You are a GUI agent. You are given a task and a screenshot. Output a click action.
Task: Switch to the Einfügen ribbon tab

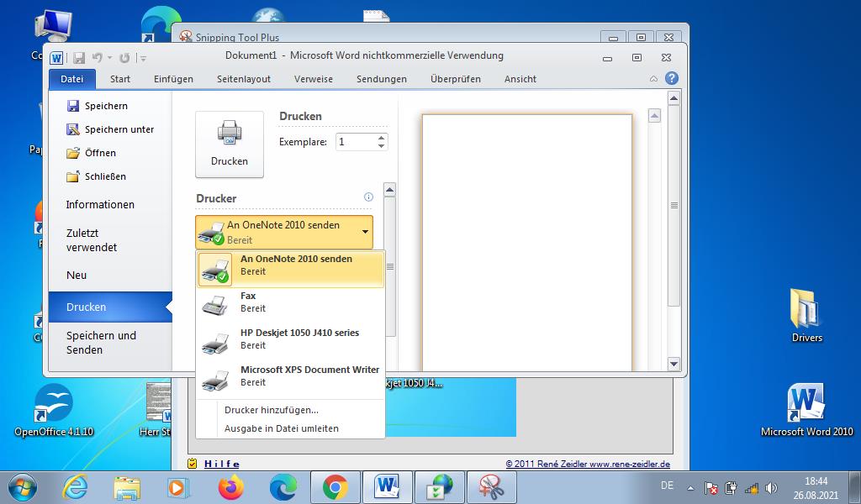(173, 79)
